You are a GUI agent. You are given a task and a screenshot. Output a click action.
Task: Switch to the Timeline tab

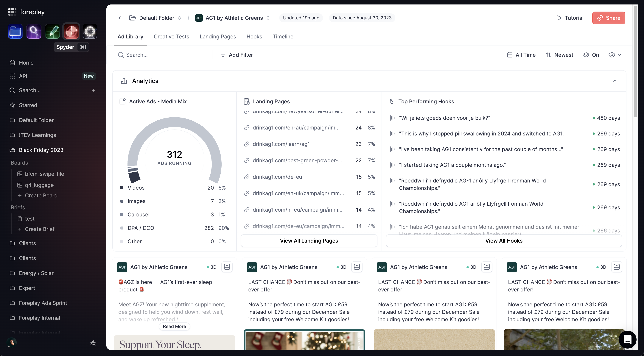pyautogui.click(x=283, y=36)
